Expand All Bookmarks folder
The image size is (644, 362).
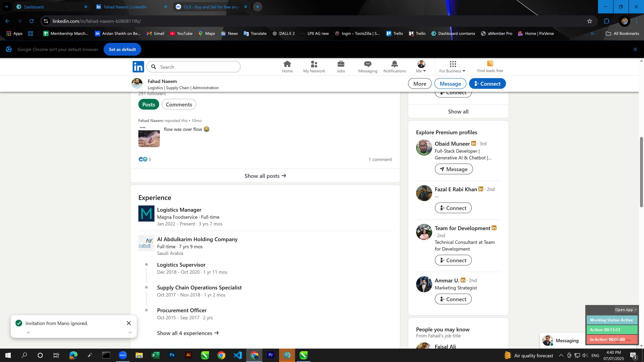pyautogui.click(x=622, y=34)
